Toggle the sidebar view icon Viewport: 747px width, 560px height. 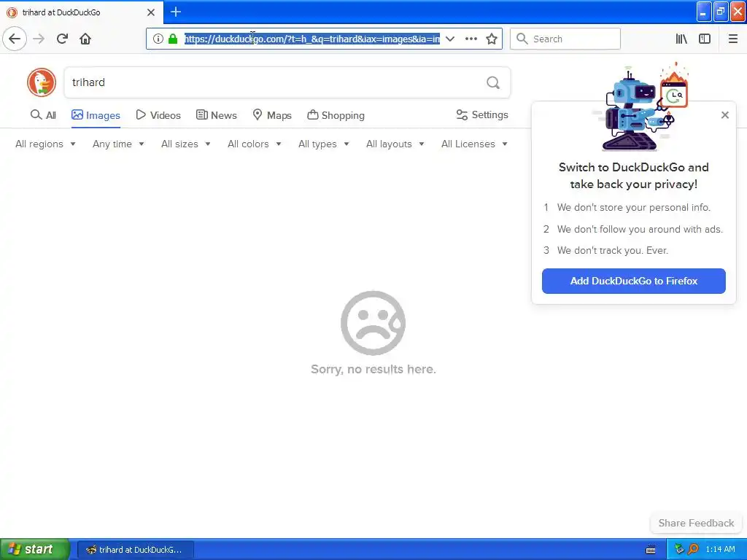click(705, 39)
